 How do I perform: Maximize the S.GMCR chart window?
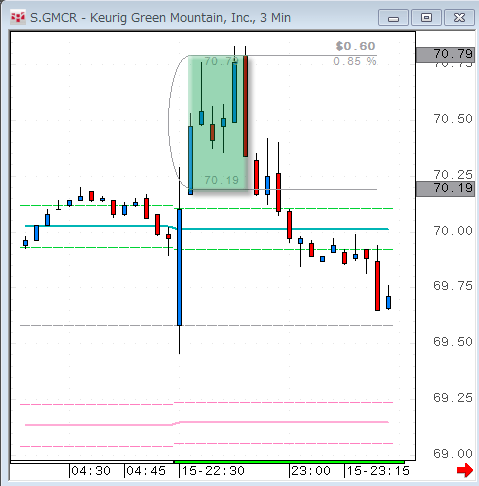(x=426, y=18)
